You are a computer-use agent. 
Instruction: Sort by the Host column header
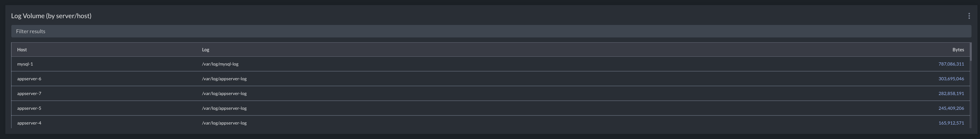point(22,50)
